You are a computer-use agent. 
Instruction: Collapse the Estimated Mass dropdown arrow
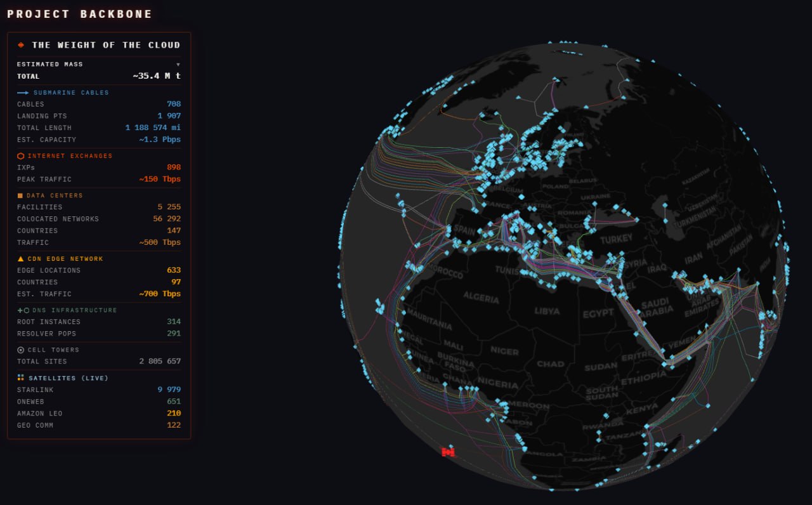click(x=178, y=65)
